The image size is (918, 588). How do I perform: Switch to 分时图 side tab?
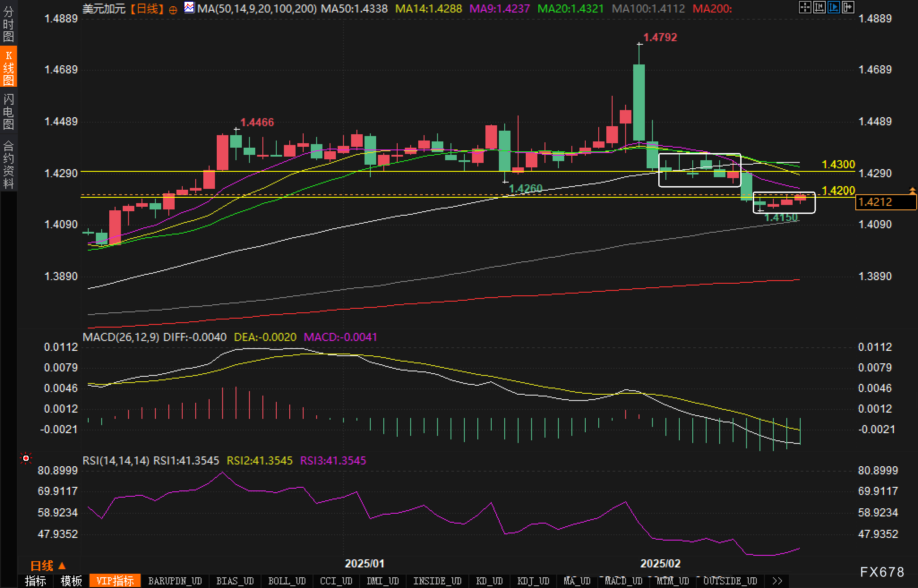(9, 24)
